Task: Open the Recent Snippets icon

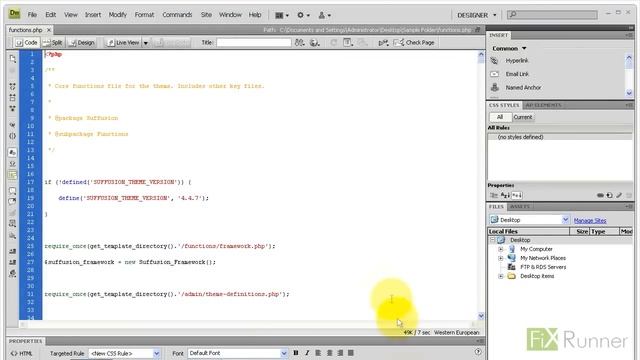Action: 12,224
